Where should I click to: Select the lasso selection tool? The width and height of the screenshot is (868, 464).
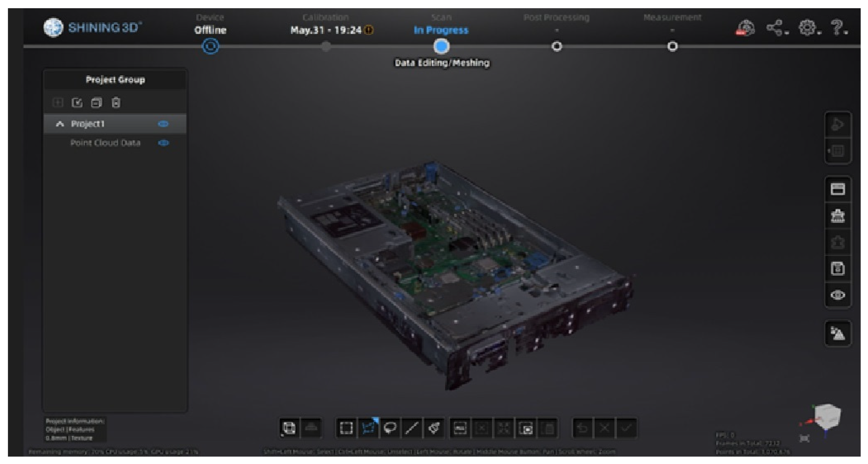[x=390, y=428]
